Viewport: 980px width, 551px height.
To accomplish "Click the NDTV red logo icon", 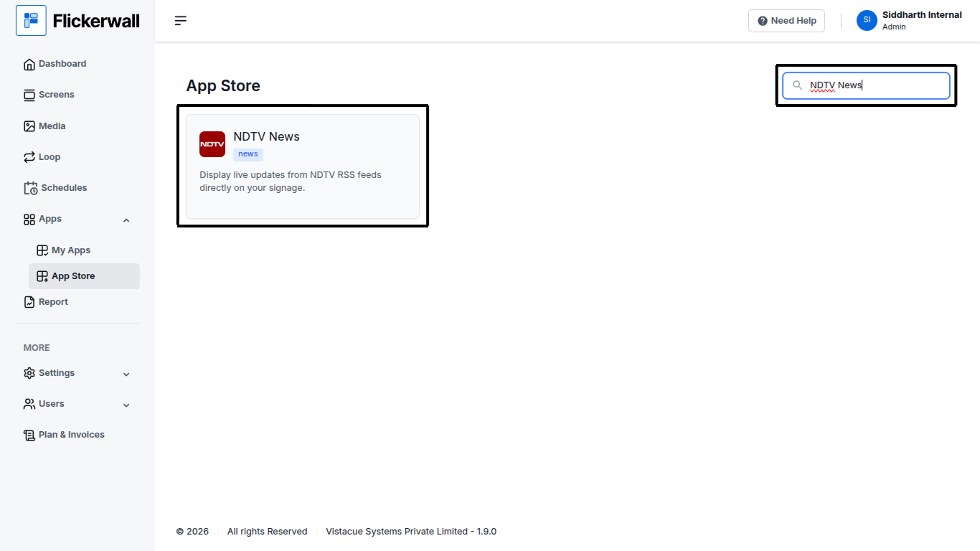I will click(212, 144).
